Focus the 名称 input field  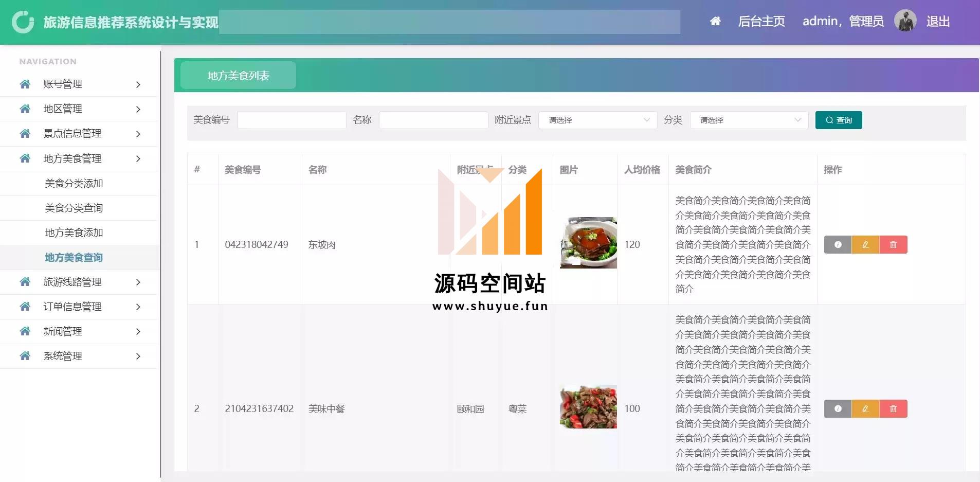click(433, 120)
